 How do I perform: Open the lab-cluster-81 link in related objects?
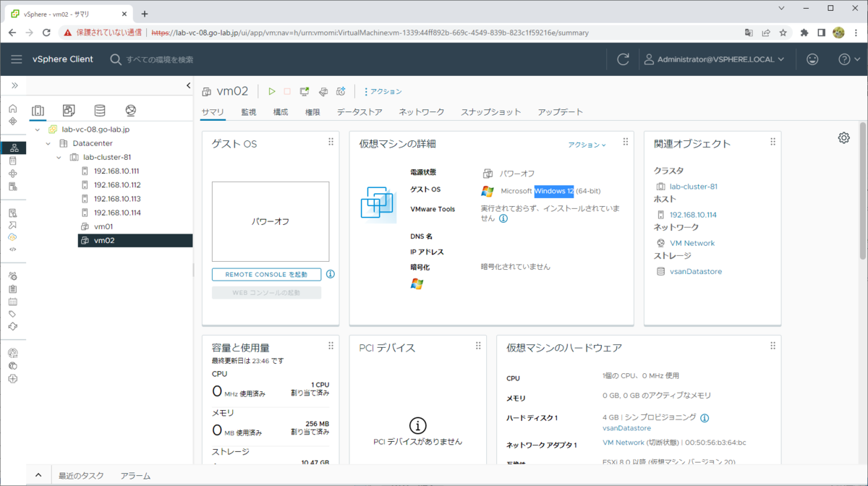pyautogui.click(x=694, y=187)
